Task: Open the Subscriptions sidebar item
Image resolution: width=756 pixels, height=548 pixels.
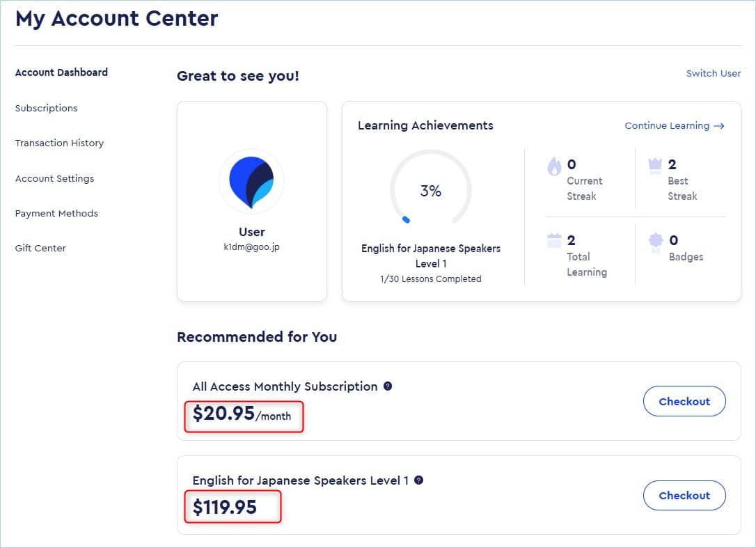Action: coord(46,108)
